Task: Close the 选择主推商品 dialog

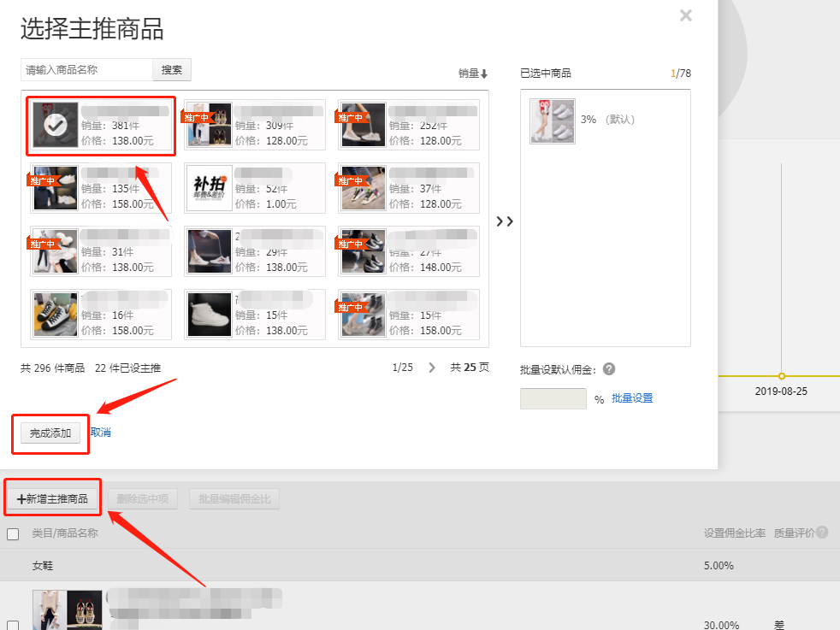Action: tap(686, 15)
